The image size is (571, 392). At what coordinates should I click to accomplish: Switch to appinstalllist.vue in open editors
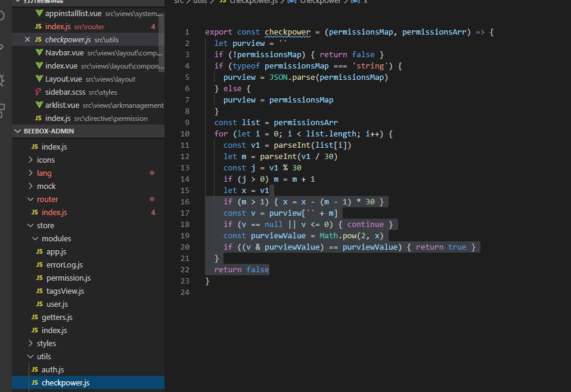click(73, 14)
